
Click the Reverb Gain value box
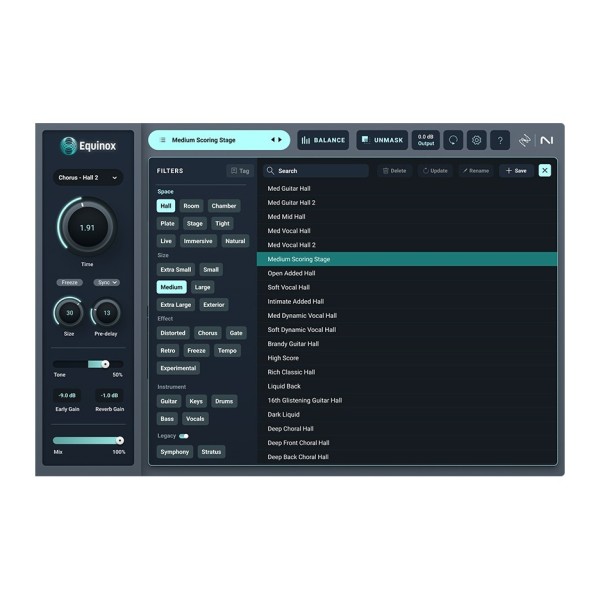[109, 395]
